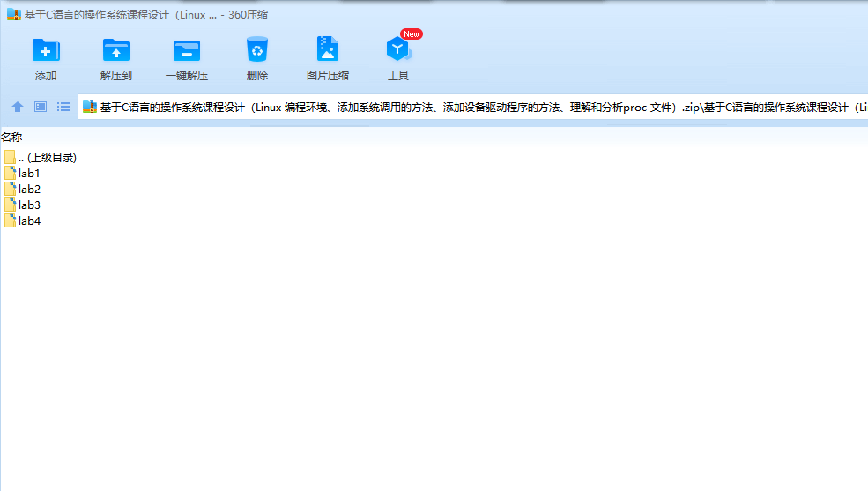Open the 工具 (Tools) icon marked New
The width and height of the screenshot is (868, 491).
(x=398, y=49)
